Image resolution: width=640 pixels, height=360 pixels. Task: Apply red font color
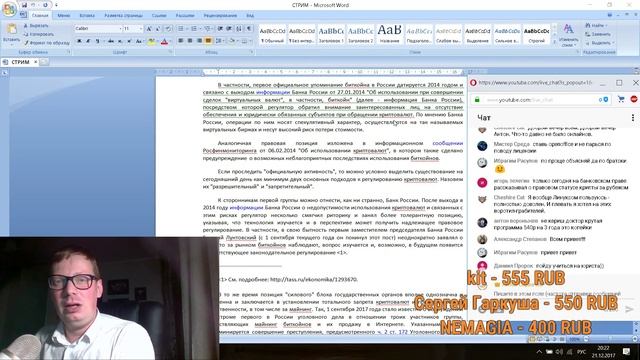[x=164, y=41]
